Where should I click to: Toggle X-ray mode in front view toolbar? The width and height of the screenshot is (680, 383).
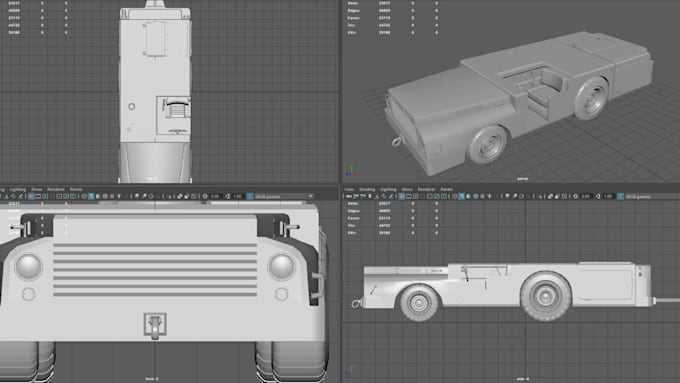click(x=180, y=196)
